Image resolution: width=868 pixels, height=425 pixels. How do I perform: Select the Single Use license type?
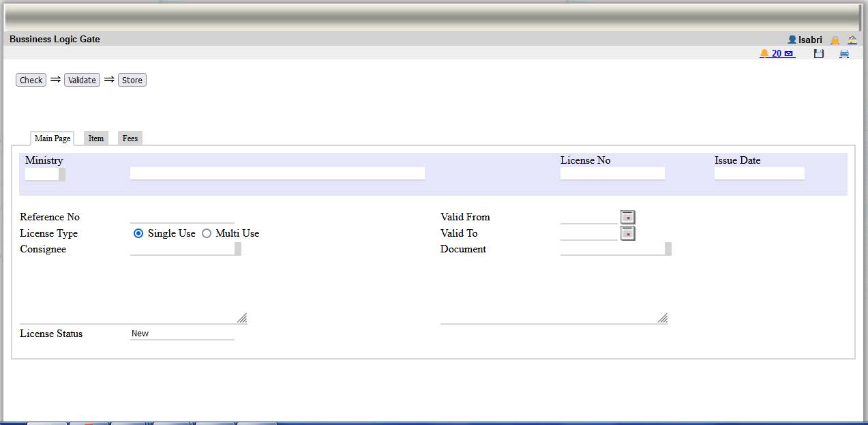138,233
